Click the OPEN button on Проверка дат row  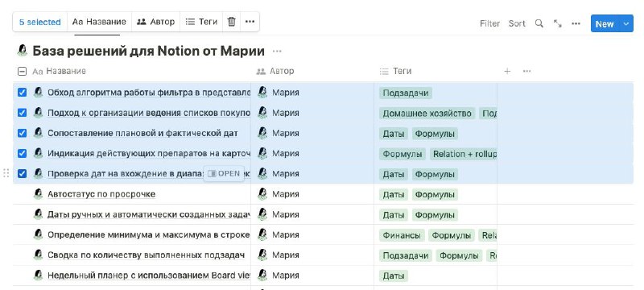tap(224, 174)
